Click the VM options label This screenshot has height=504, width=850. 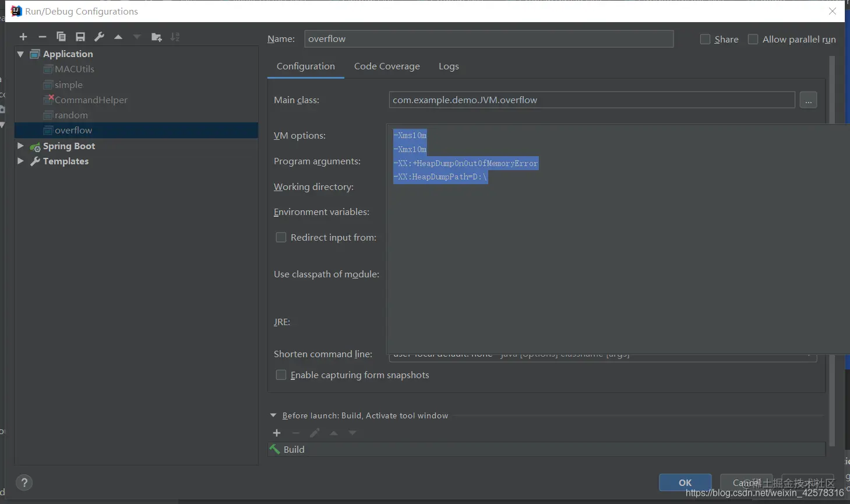[299, 136]
